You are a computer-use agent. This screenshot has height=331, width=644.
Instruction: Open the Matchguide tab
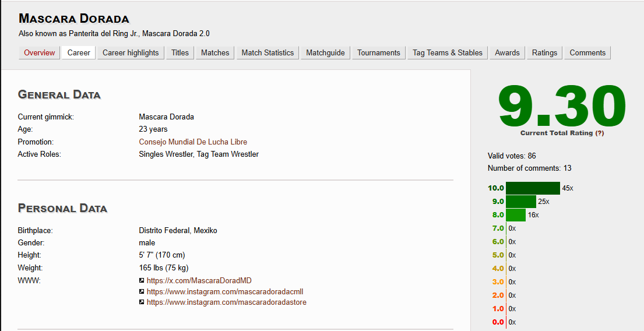[326, 52]
